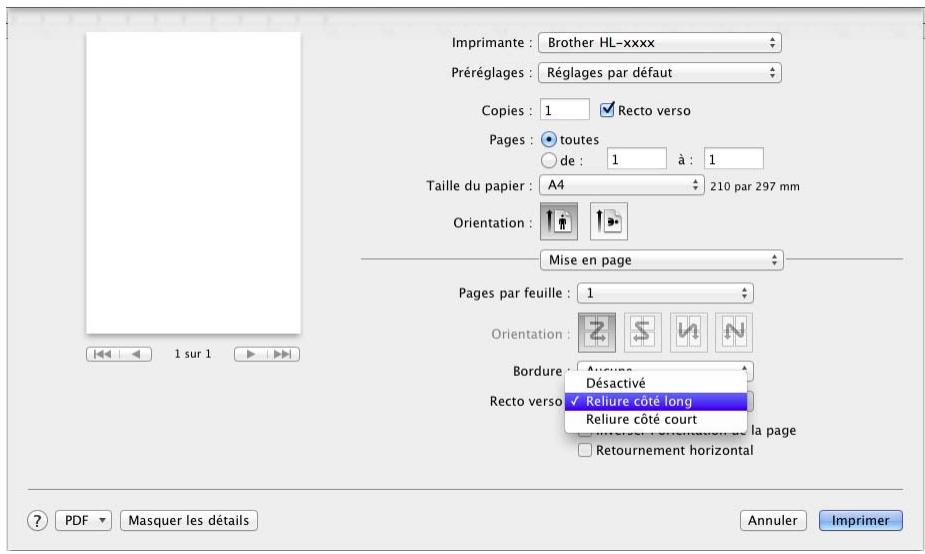Click the '210 par 297 mm' text
Viewport: 925px width, 554px height.
pos(755,186)
